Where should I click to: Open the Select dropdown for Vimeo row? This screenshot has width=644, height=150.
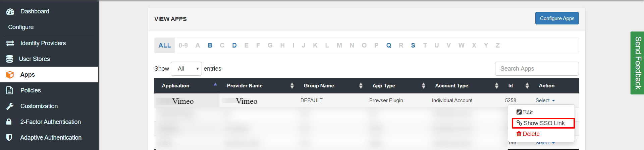click(545, 100)
